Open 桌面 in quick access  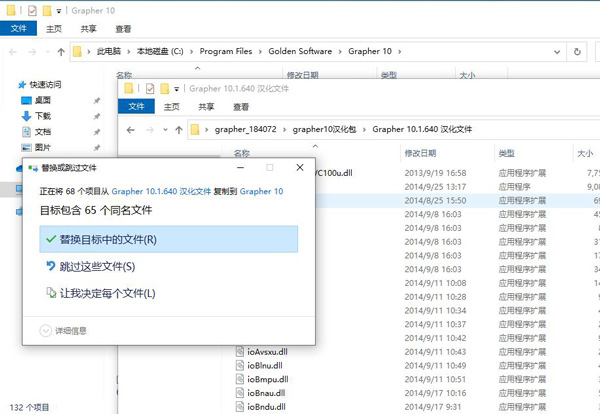[x=42, y=100]
